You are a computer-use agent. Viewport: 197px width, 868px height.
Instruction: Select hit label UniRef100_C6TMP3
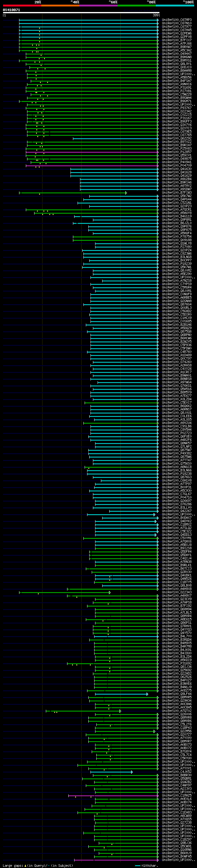tap(177, 20)
